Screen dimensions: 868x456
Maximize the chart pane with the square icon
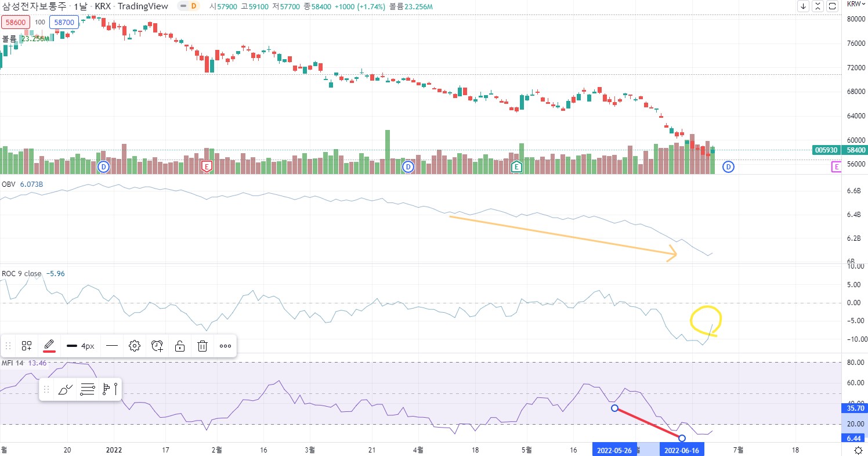coord(833,6)
